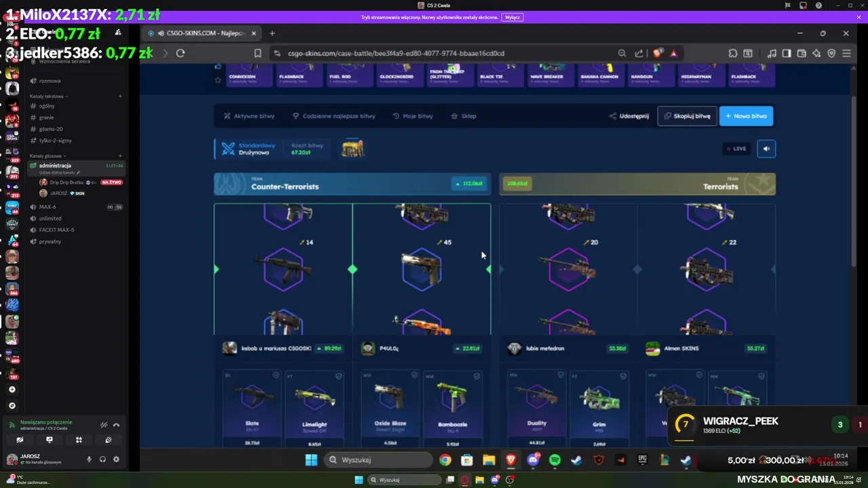Image resolution: width=868 pixels, height=488 pixels.
Task: Open Google Chrome from the taskbar
Action: point(445,460)
